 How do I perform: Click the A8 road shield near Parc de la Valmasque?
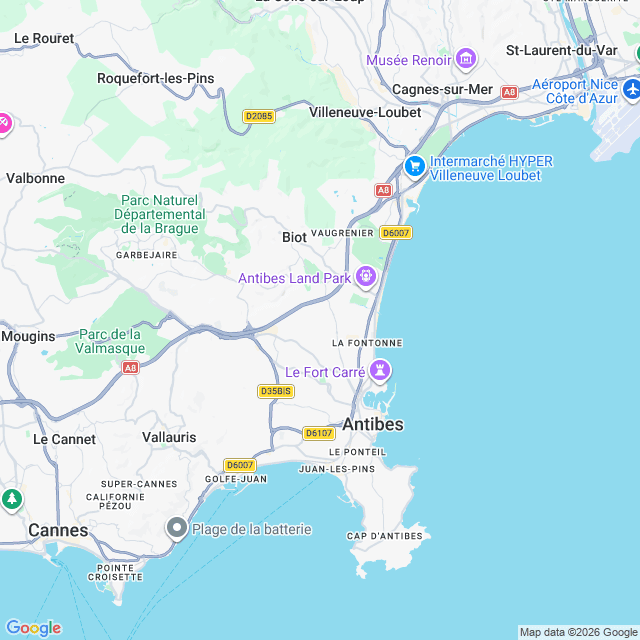point(131,368)
